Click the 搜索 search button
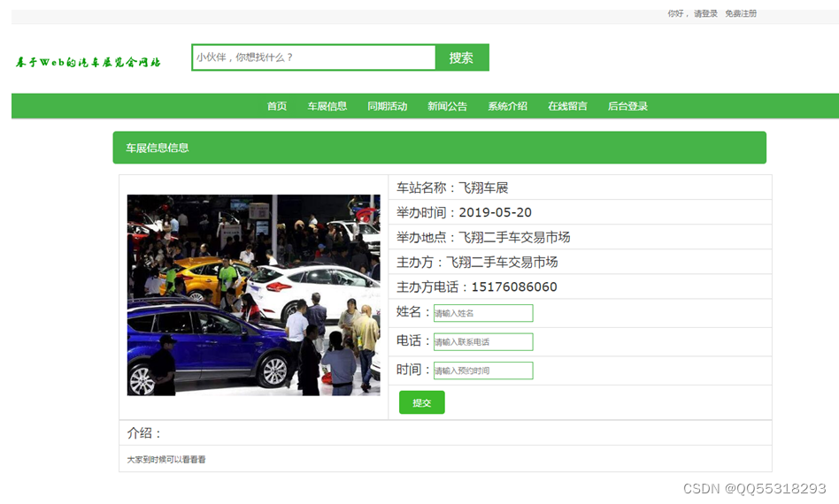839x504 pixels. (x=461, y=57)
